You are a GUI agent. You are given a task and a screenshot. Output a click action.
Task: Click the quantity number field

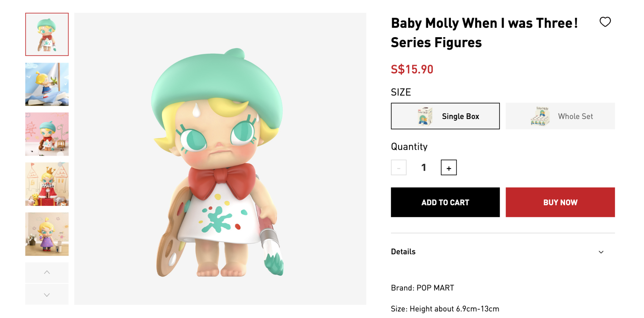pos(424,168)
